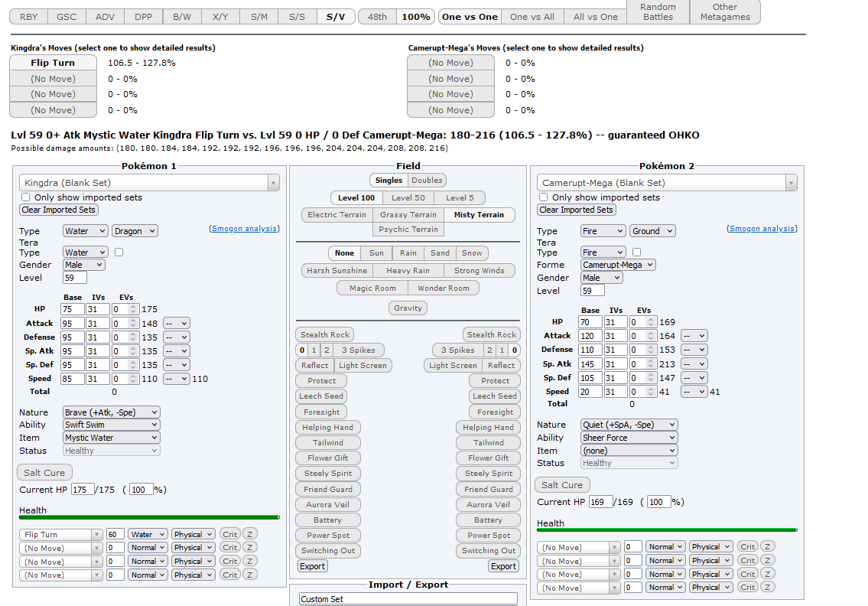
Task: Tick Pokémon 1's Only show imported sets
Action: coord(25,197)
